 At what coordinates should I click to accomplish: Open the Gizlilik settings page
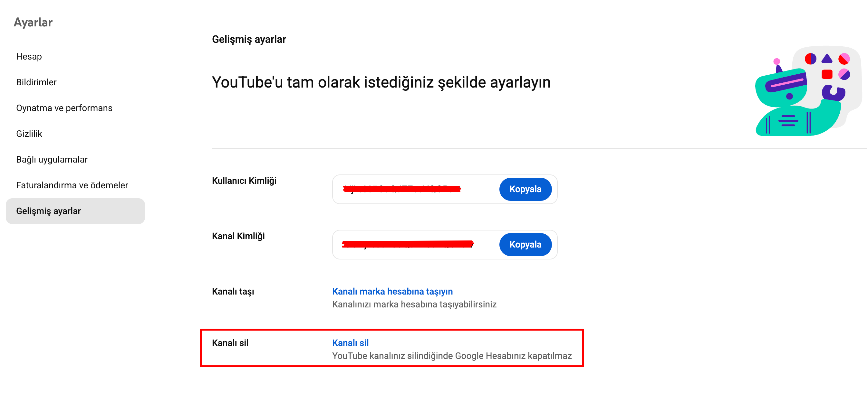point(29,133)
